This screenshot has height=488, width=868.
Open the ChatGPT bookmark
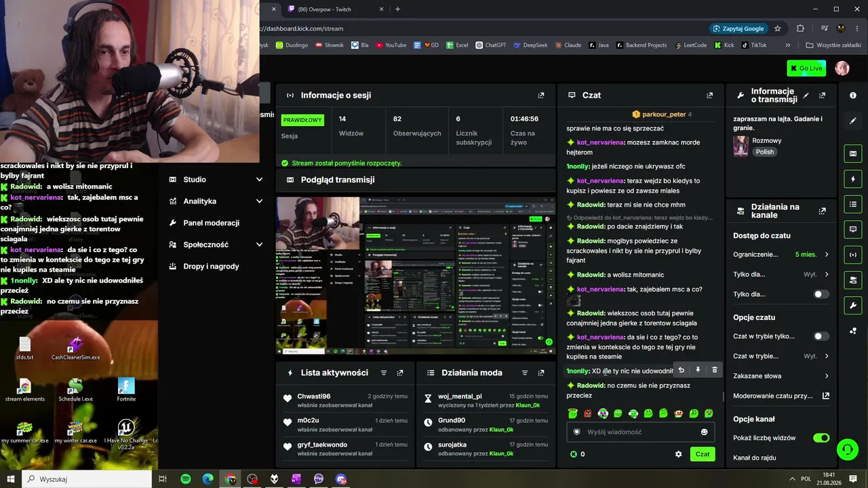click(490, 45)
